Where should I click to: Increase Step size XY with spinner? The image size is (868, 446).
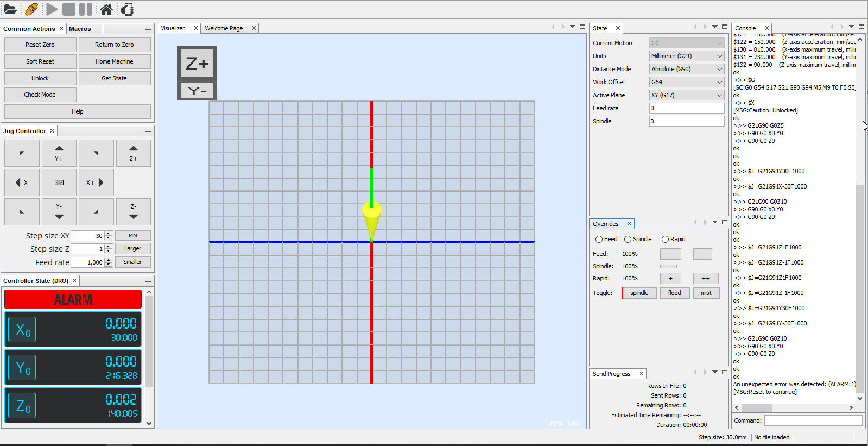click(x=109, y=234)
